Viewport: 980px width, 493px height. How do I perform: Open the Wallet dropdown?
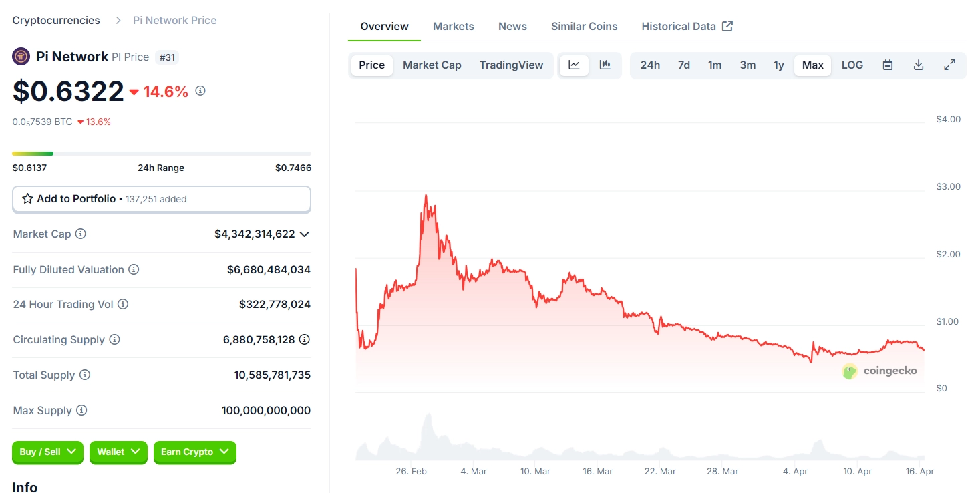tap(118, 452)
